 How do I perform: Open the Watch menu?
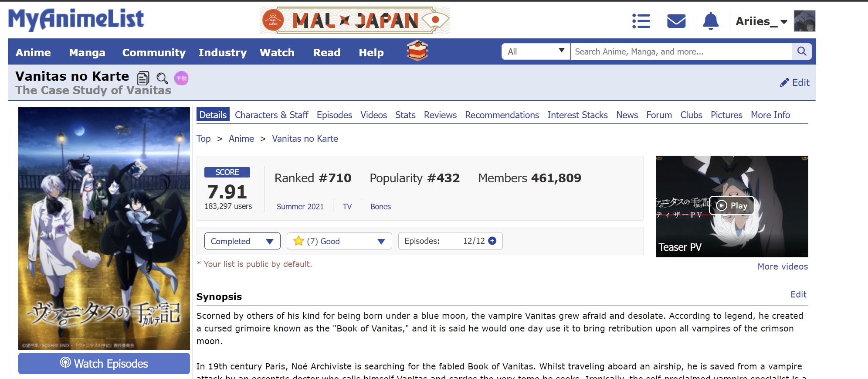pyautogui.click(x=277, y=52)
